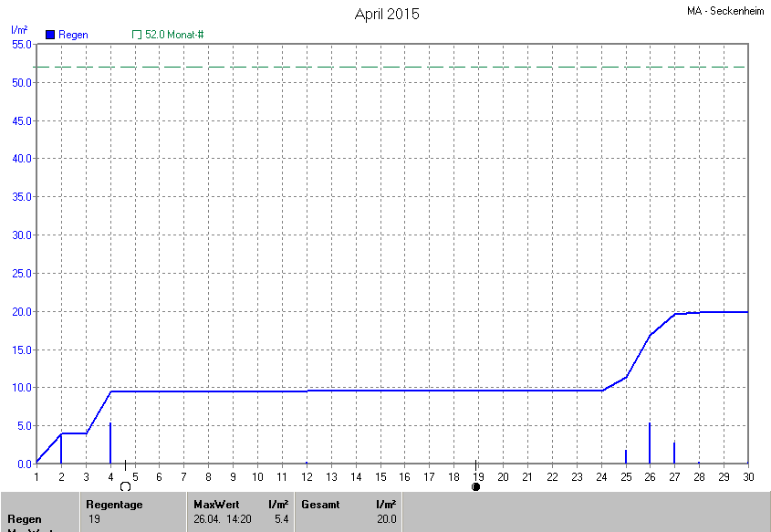
Task: Click the MA - Seckenheim station label
Action: [x=725, y=11]
